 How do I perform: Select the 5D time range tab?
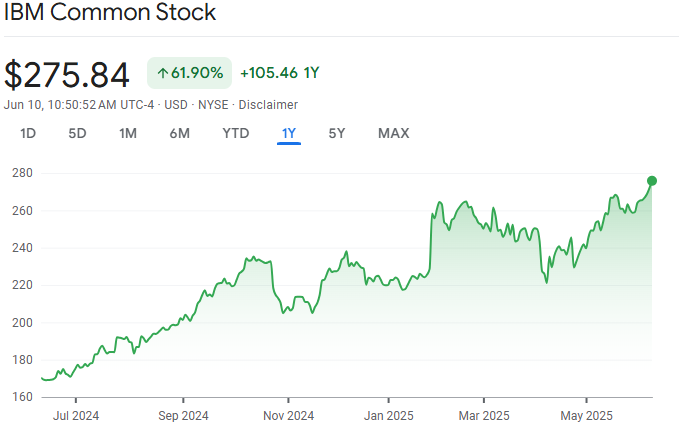click(x=77, y=133)
